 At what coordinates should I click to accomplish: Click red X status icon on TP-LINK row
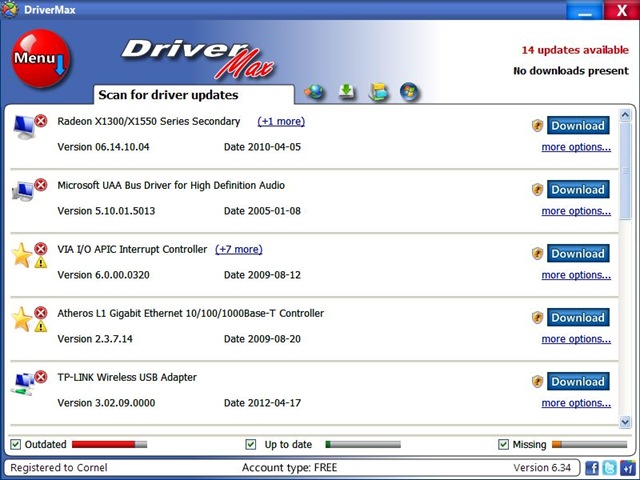[x=41, y=377]
